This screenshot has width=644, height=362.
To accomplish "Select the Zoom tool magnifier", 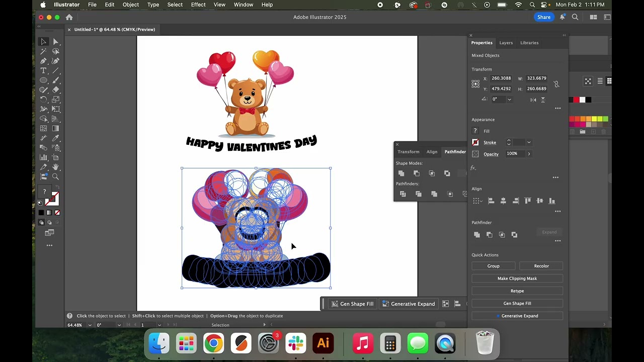I will [x=56, y=176].
